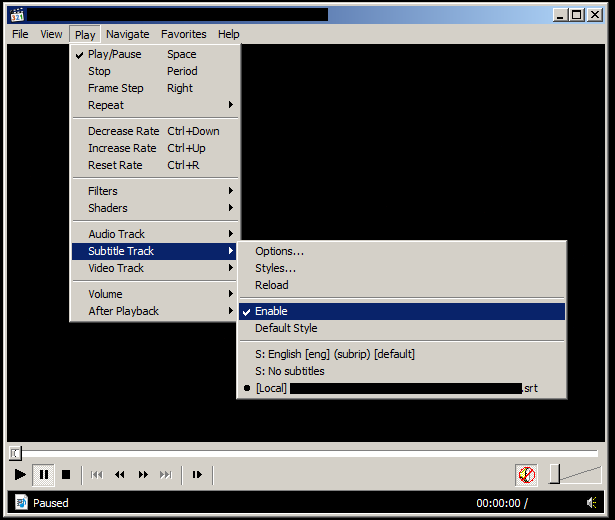The image size is (615, 520).
Task: Toggle the mute speaker button
Action: pos(526,475)
